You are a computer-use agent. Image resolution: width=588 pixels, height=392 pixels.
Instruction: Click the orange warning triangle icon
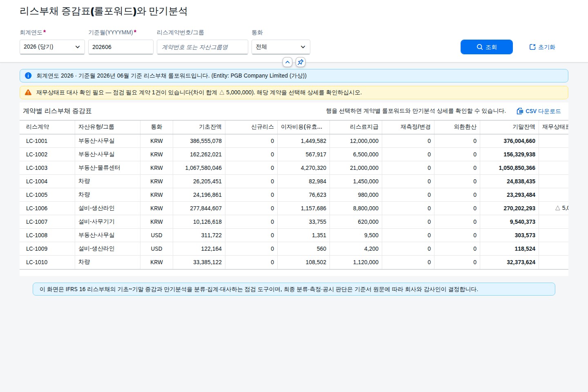[28, 92]
